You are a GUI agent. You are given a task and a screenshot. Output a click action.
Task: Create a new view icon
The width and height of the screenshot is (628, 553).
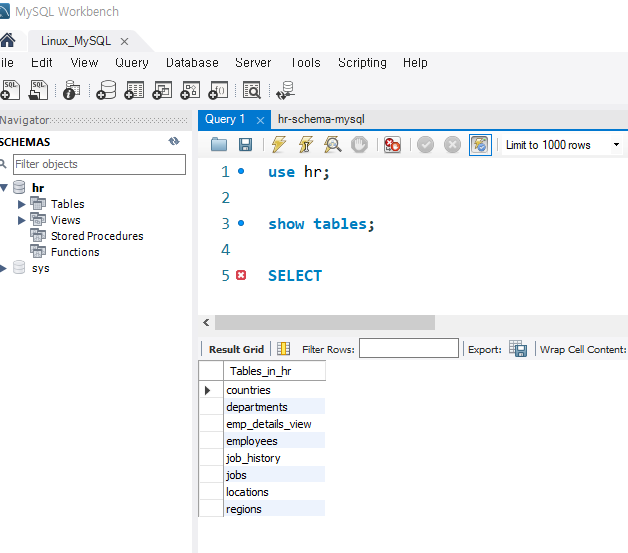coord(162,90)
